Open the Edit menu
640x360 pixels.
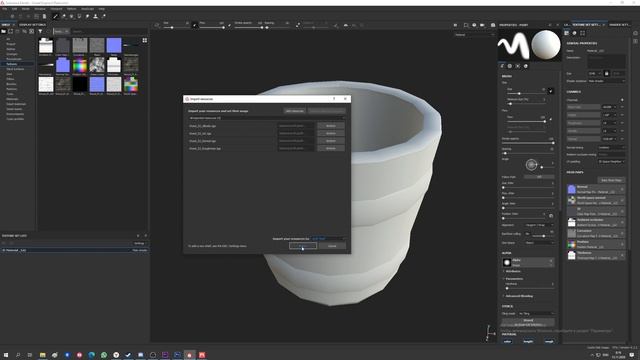tap(14, 9)
